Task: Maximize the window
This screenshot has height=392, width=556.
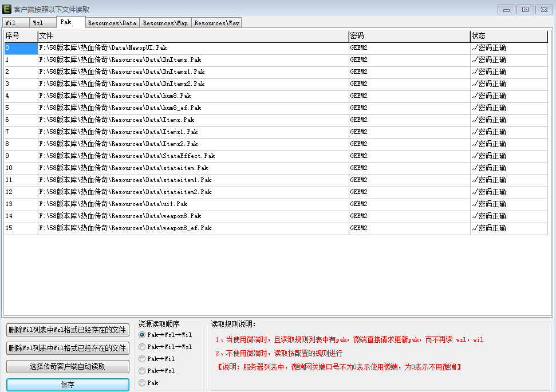Action: (x=525, y=9)
